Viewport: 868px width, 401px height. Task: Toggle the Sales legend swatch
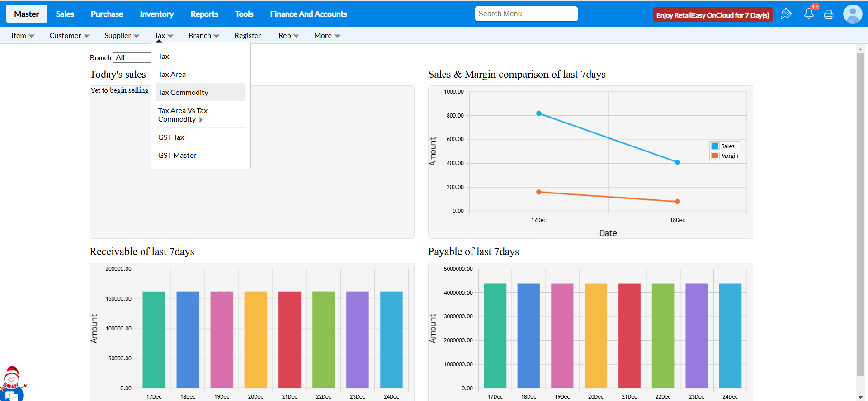click(715, 146)
